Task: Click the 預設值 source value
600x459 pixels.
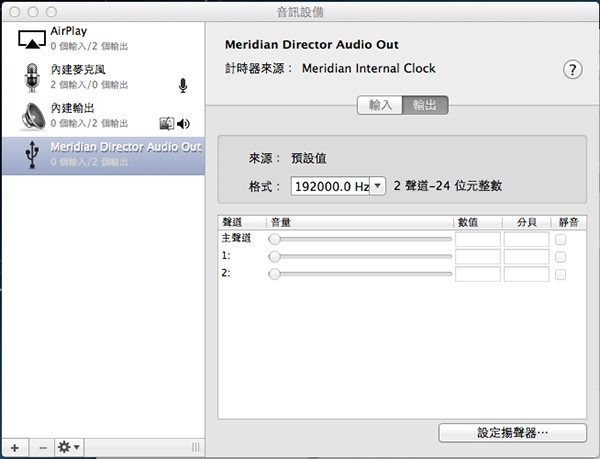Action: point(309,158)
